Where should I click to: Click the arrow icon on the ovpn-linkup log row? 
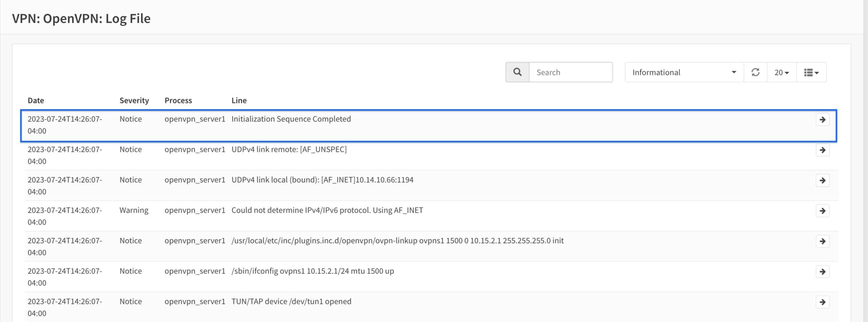(823, 241)
